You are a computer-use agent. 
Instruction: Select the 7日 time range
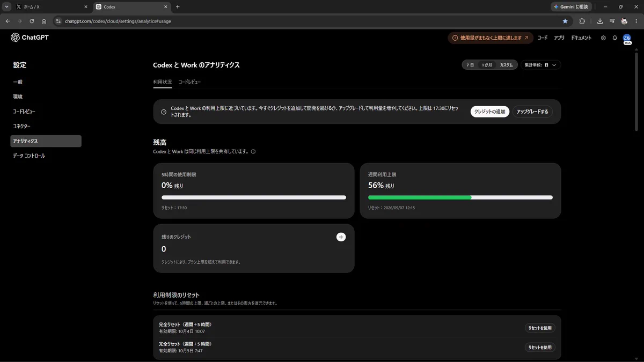tap(470, 65)
